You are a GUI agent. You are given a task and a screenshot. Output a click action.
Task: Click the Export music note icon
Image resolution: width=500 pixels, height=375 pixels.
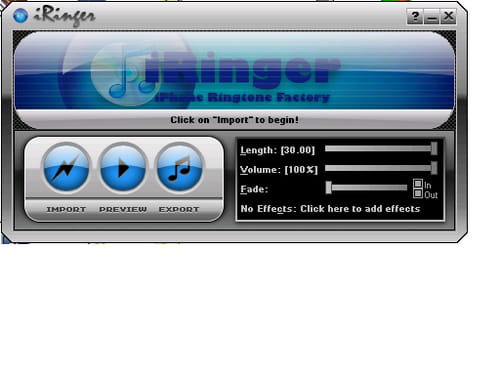tap(180, 168)
